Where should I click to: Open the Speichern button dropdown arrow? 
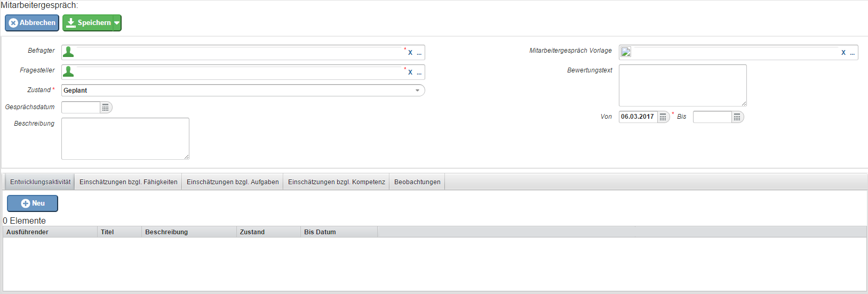(117, 23)
